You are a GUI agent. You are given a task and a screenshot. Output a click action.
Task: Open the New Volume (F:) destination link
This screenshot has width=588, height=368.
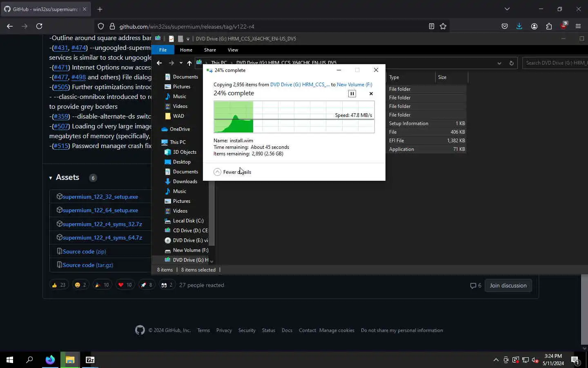click(x=354, y=85)
